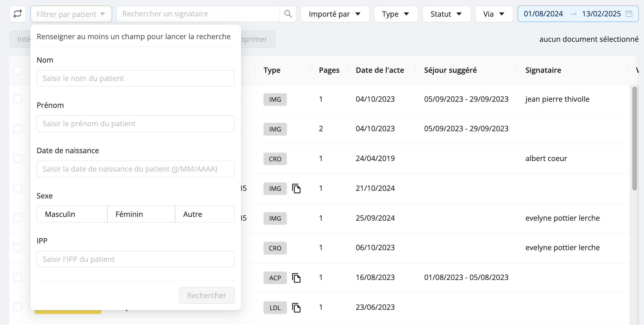Viewport: 644px width, 325px height.
Task: Select Masculin sex option
Action: click(x=72, y=214)
